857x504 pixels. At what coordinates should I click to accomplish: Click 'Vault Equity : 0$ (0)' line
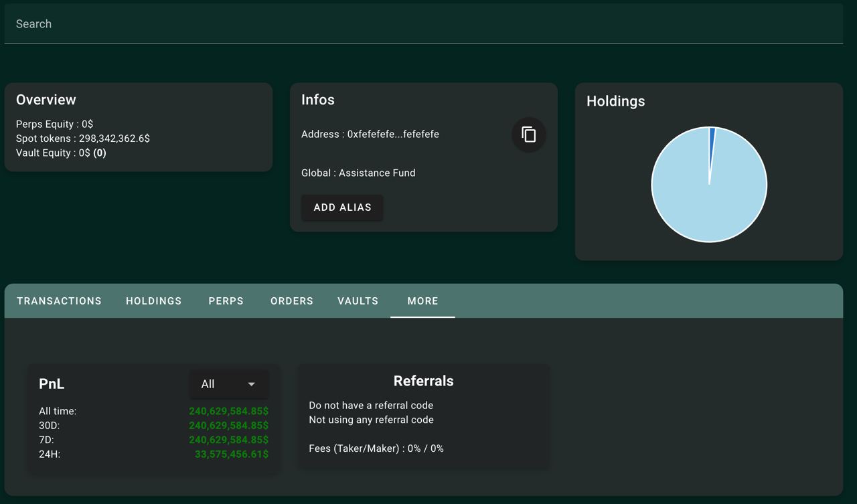(61, 153)
